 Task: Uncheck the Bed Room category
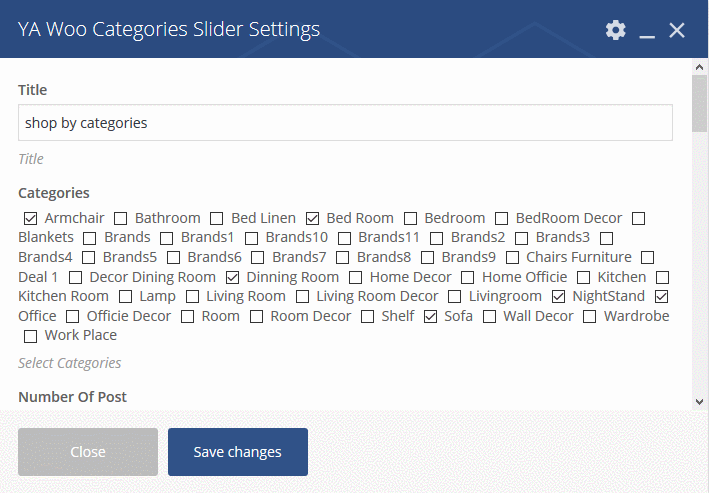pos(312,218)
